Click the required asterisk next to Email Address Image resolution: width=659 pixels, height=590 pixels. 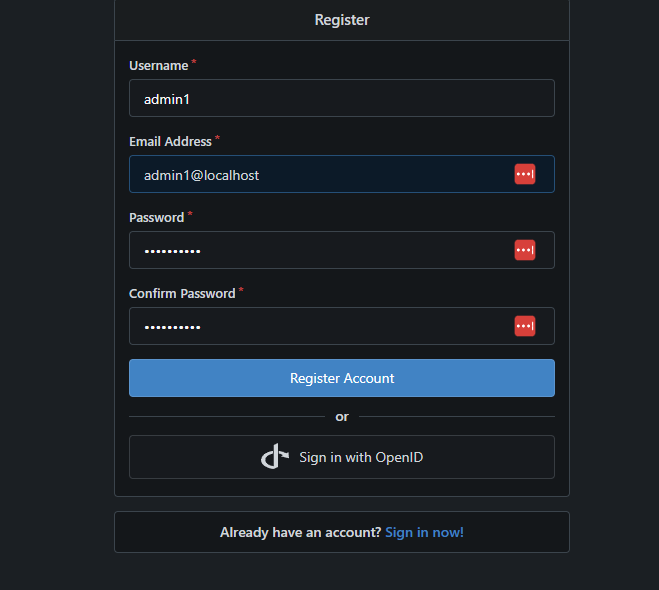[218, 139]
